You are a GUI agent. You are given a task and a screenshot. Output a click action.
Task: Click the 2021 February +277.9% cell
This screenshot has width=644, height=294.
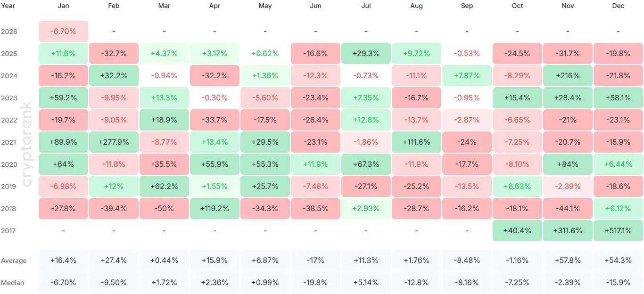pos(114,142)
